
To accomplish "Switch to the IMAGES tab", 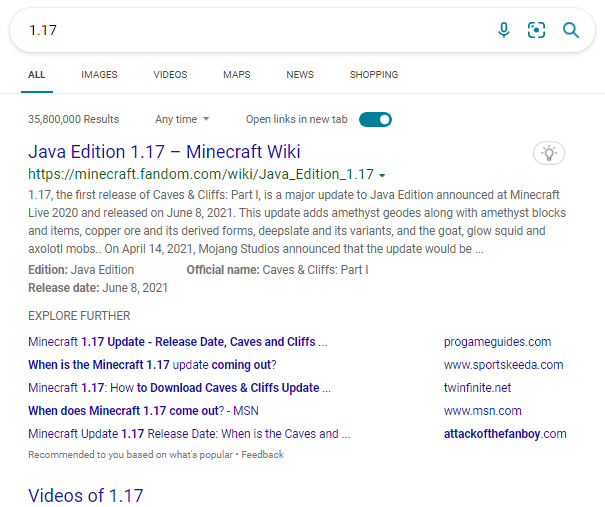I will (99, 74).
